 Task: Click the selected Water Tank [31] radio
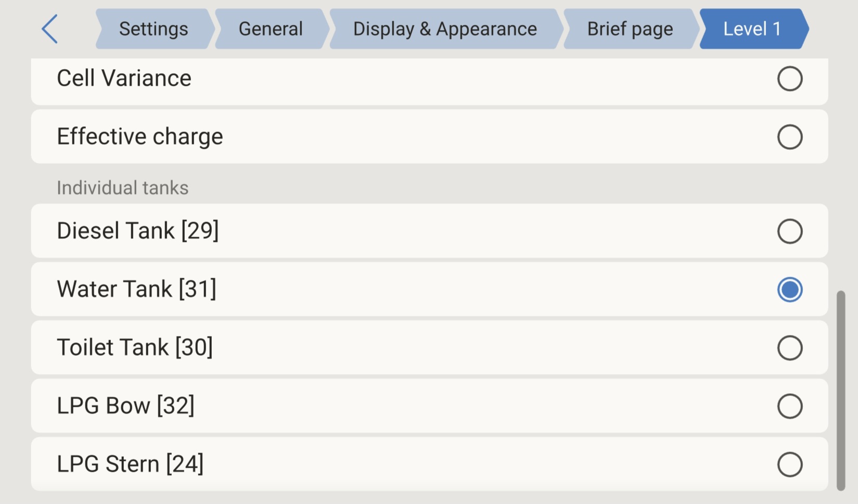(x=789, y=290)
